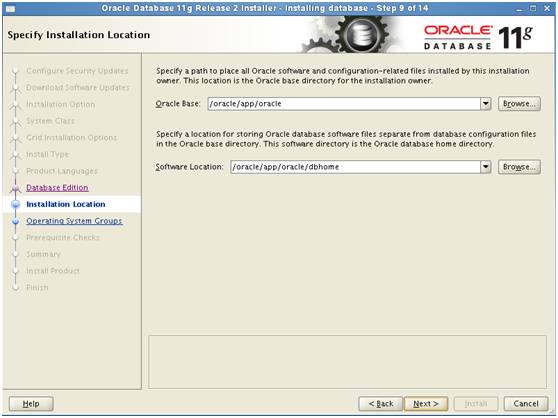Click the Database Edition step marker icon
Image resolution: width=558 pixels, height=418 pixels.
tap(16, 188)
